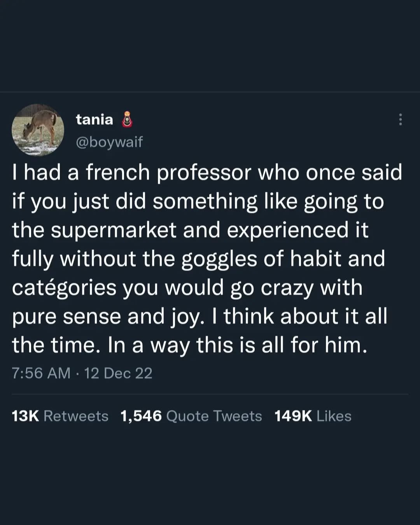This screenshot has height=525, width=420.
Task: Open tania's profile via display name
Action: coord(94,119)
